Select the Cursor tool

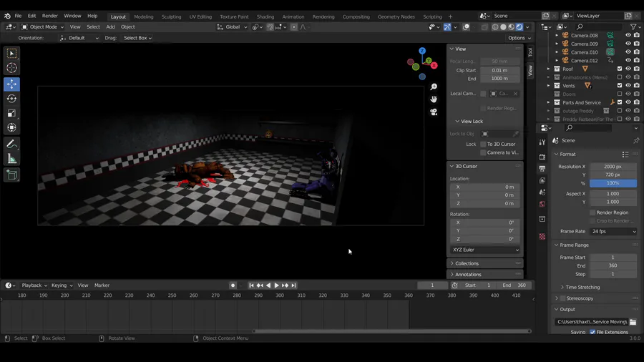coord(11,68)
